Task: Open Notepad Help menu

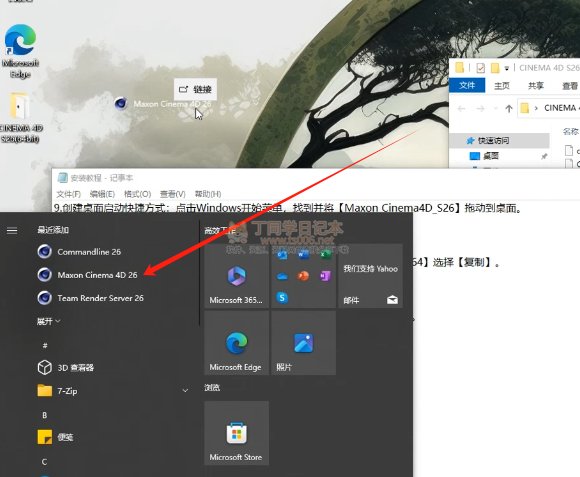Action: tap(208, 194)
